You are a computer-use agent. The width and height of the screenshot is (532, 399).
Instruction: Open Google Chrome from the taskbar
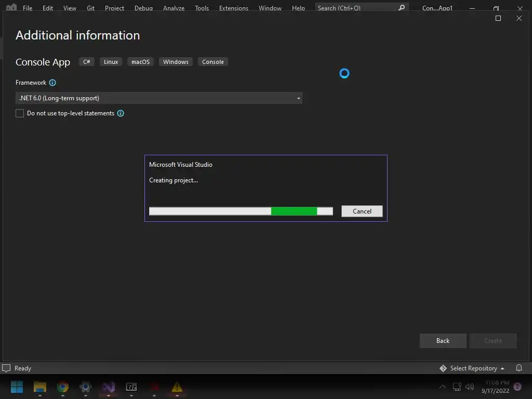pos(63,387)
